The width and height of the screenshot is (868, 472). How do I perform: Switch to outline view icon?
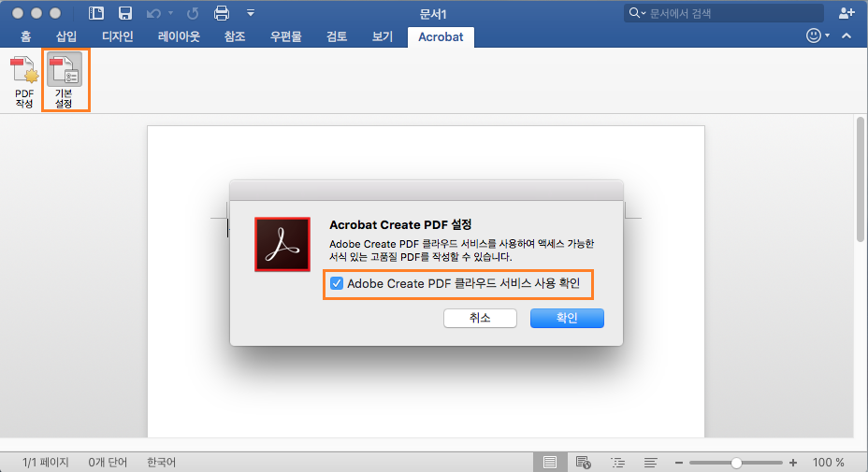pos(617,462)
